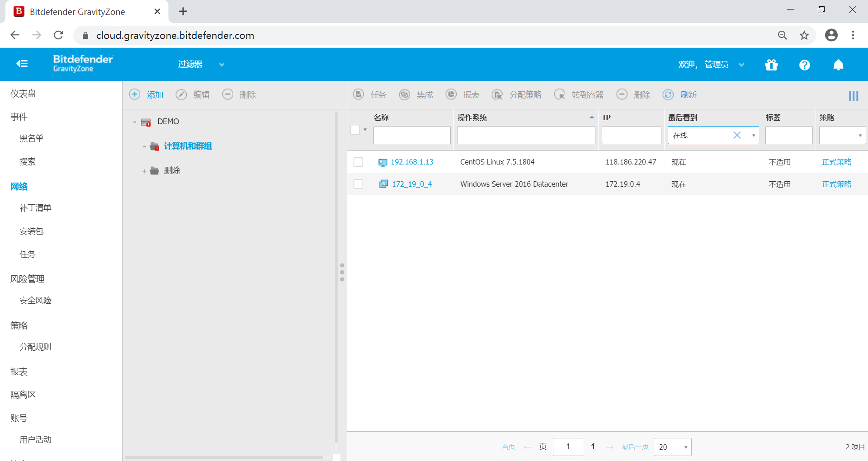868x461 pixels.
Task: Go to 最后一页 last page link
Action: pyautogui.click(x=635, y=447)
